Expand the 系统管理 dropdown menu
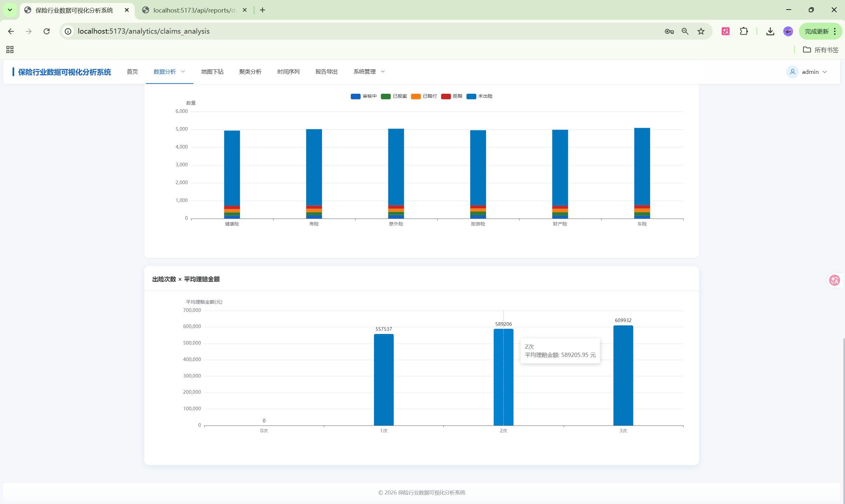 [x=369, y=72]
